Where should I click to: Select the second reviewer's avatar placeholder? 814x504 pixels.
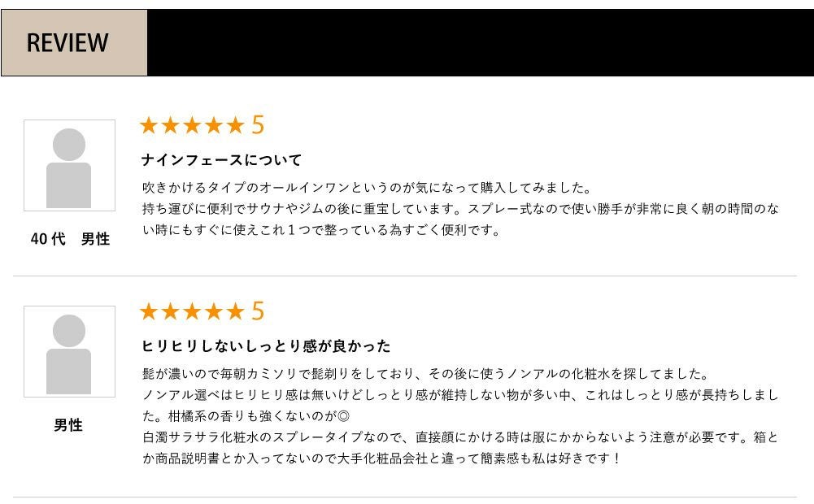[x=69, y=351]
